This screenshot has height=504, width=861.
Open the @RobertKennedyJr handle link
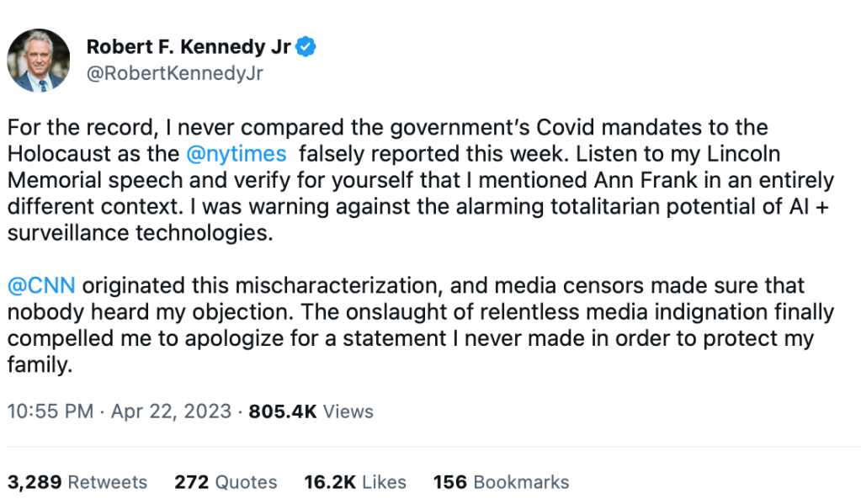point(175,74)
